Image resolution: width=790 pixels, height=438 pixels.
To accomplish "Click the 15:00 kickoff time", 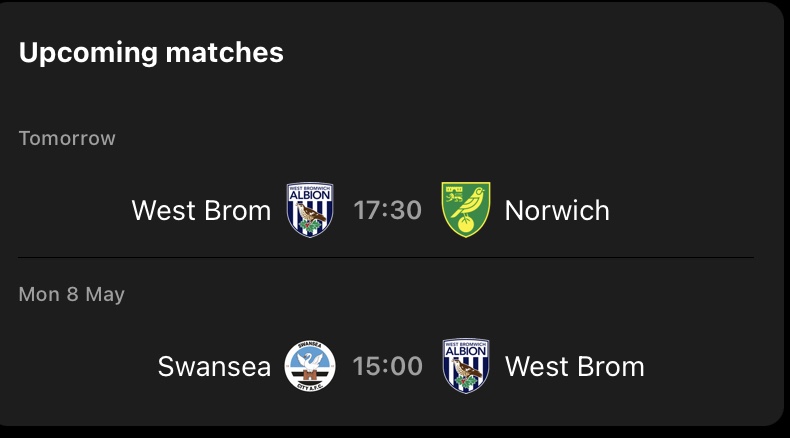I will 387,367.
